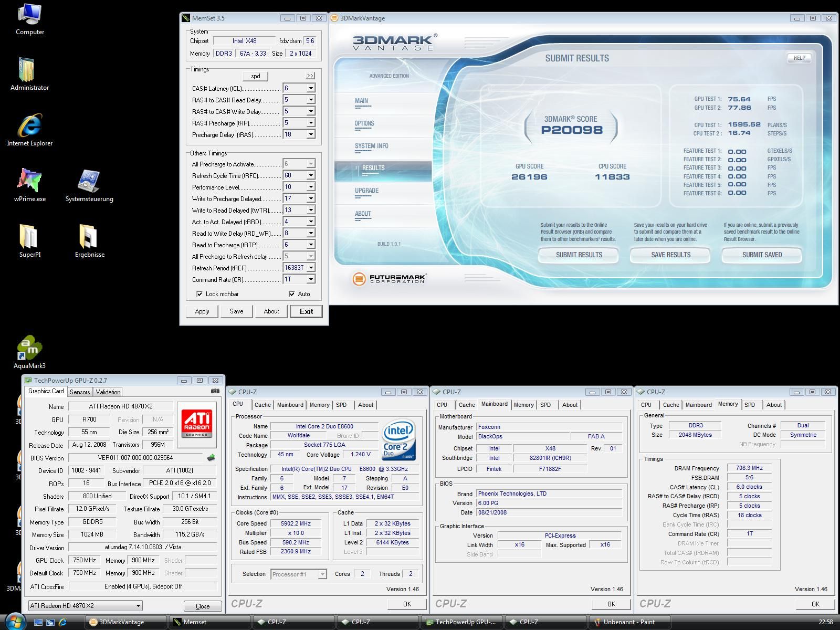
Task: Open Write to Read Delayed (tWTR) dropdown
Action: (311, 210)
